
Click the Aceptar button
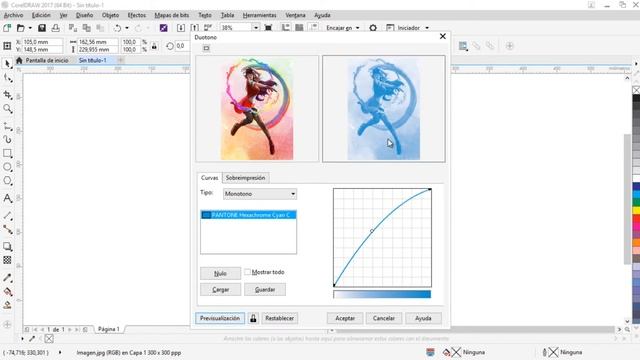coord(345,318)
